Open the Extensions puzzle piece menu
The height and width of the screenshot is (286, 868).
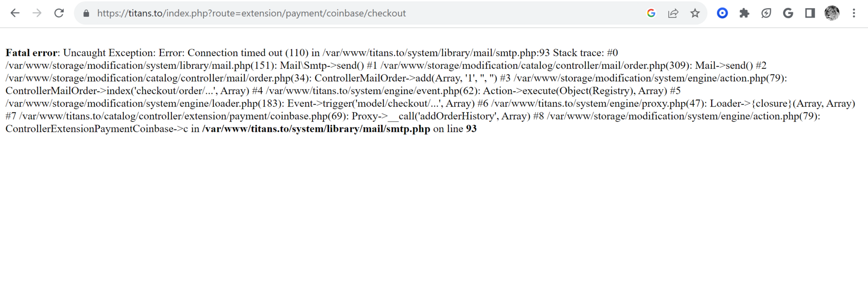[744, 13]
